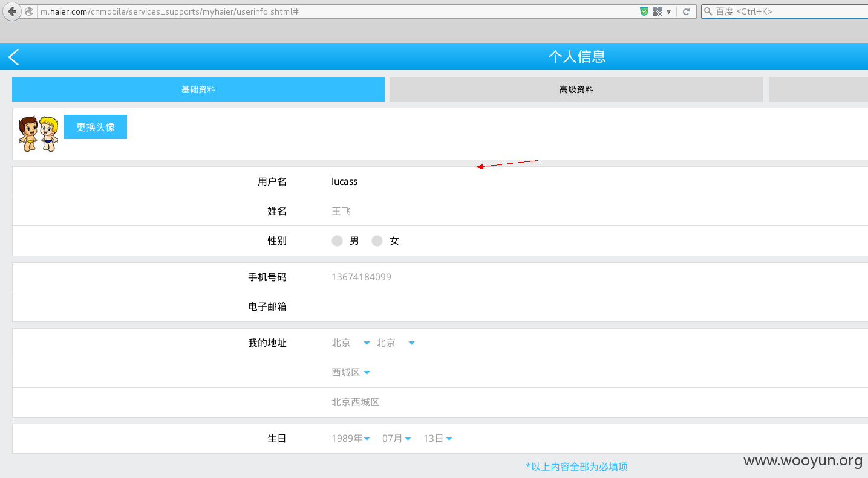Viewport: 868px width, 478px height.
Task: Go back with the browser back arrow
Action: pyautogui.click(x=12, y=11)
